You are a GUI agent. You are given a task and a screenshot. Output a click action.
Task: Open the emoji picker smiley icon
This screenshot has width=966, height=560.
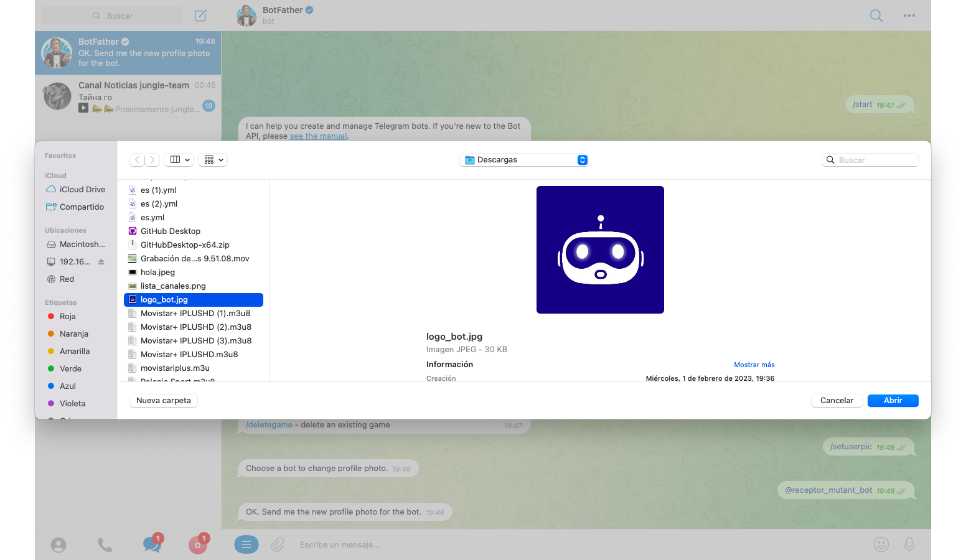pos(881,544)
